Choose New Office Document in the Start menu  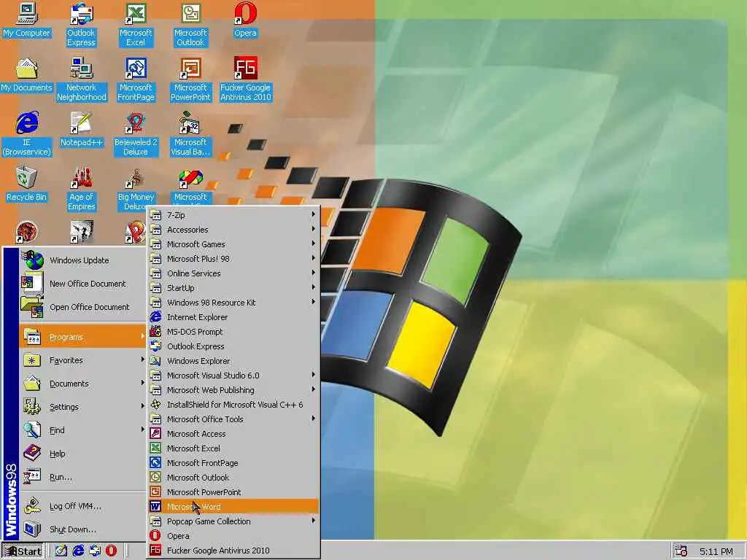(82, 284)
